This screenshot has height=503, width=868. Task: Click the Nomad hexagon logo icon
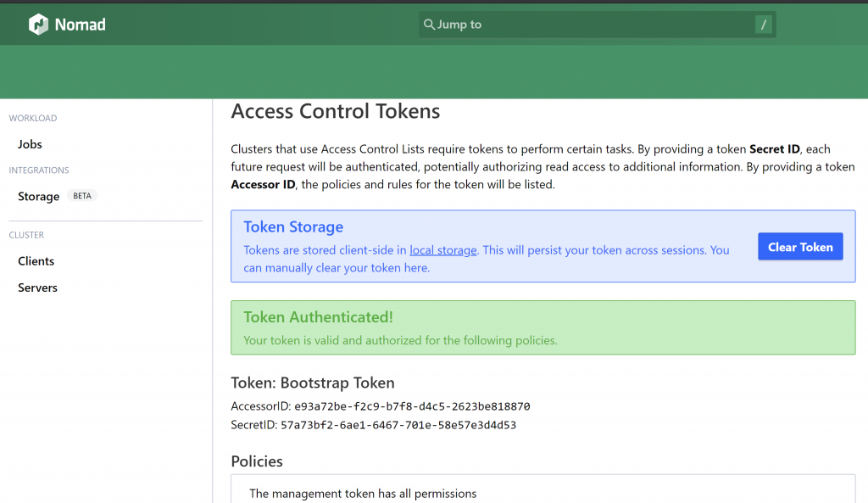pyautogui.click(x=38, y=25)
